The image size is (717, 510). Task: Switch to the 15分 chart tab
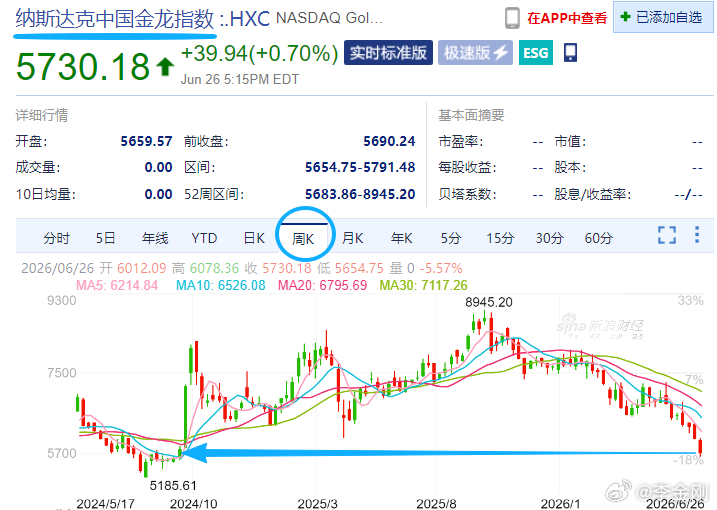click(500, 238)
